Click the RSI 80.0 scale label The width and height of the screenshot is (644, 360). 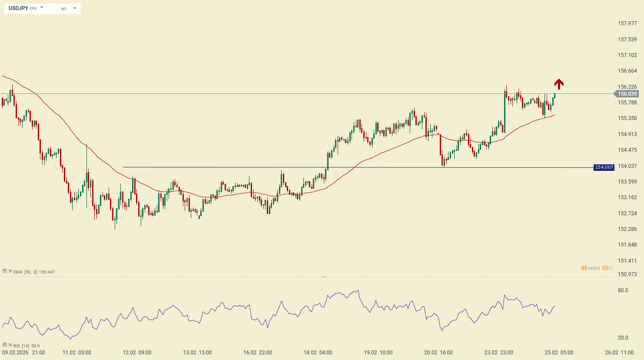click(623, 290)
